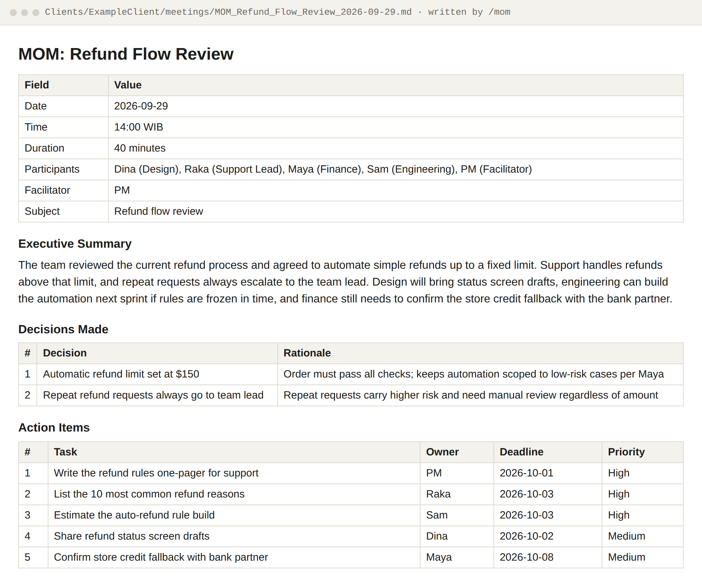Select the date value 2026-09-29 in the Field table
Viewport: 702px width, 588px height.
[141, 106]
